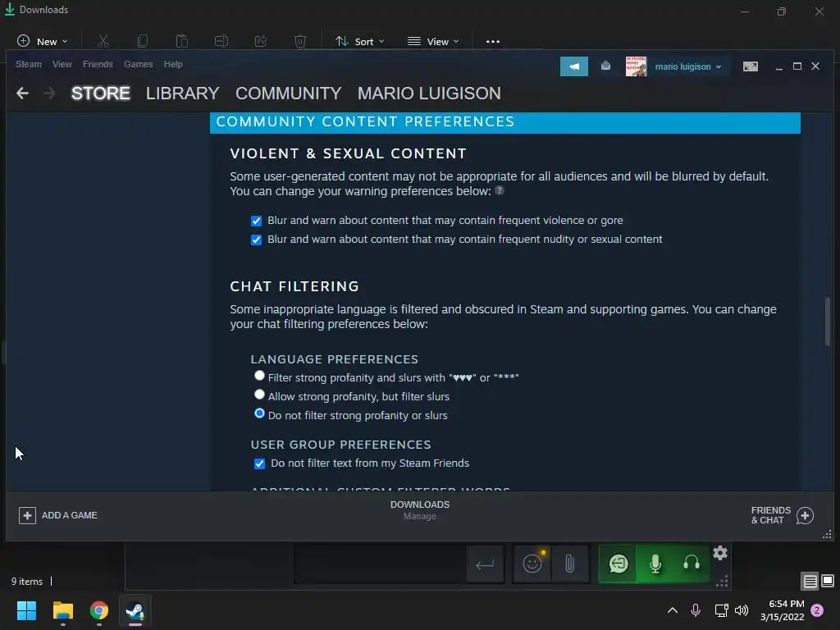
Task: Open the View menu in Steam
Action: click(x=62, y=64)
